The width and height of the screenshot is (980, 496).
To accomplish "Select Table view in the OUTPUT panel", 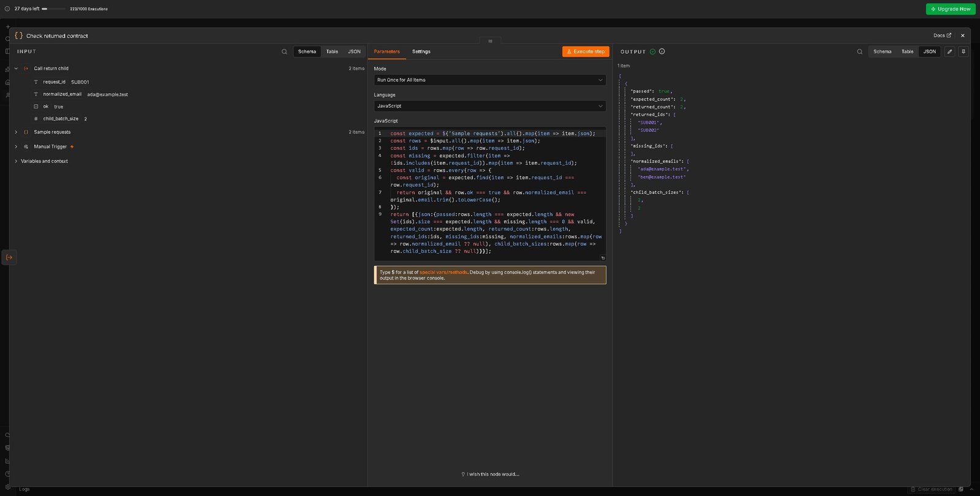I will click(x=907, y=52).
